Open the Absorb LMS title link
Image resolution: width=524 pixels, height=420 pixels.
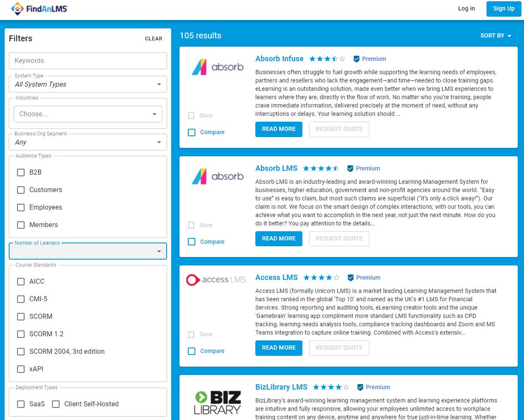(276, 169)
